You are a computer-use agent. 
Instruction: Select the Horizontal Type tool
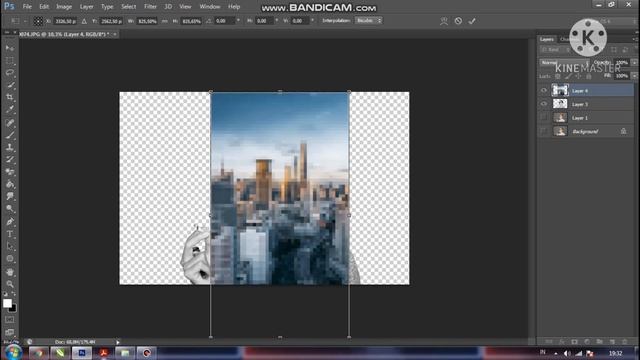10,234
